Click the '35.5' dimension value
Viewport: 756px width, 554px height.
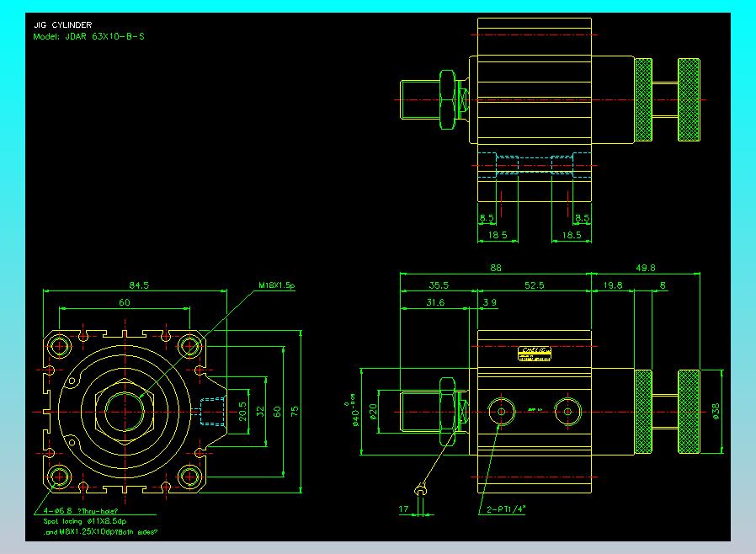(439, 285)
